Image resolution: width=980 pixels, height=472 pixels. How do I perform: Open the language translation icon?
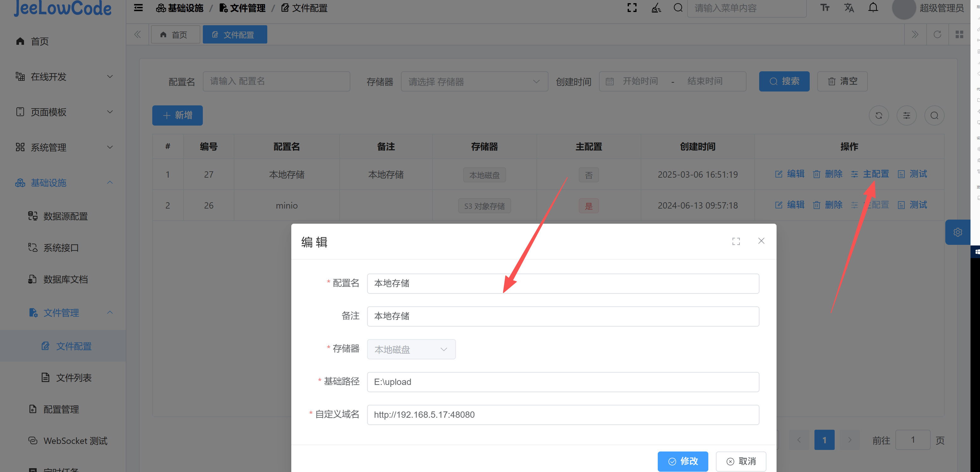849,8
